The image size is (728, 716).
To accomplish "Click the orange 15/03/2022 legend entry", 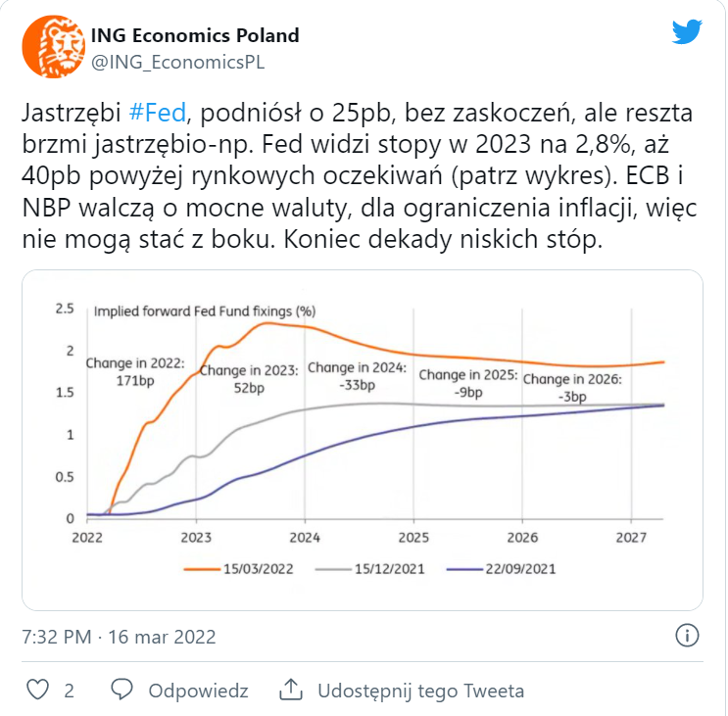I will click(239, 569).
